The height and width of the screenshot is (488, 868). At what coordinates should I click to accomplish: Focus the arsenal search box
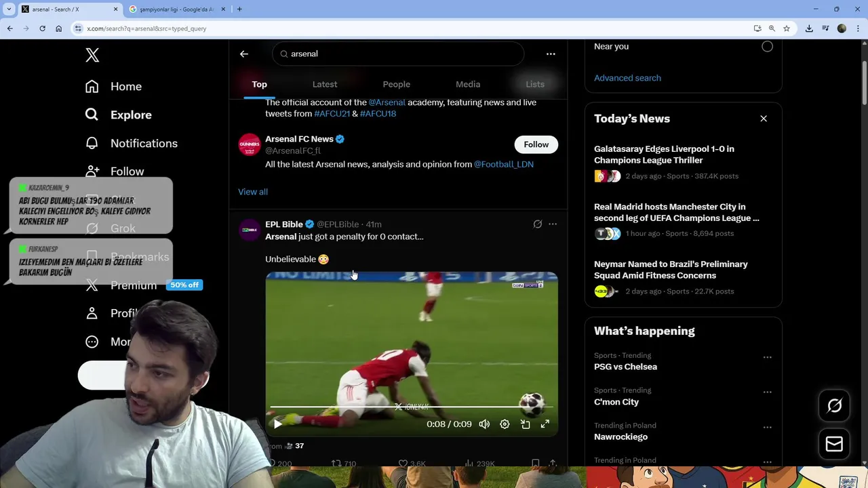pos(398,54)
